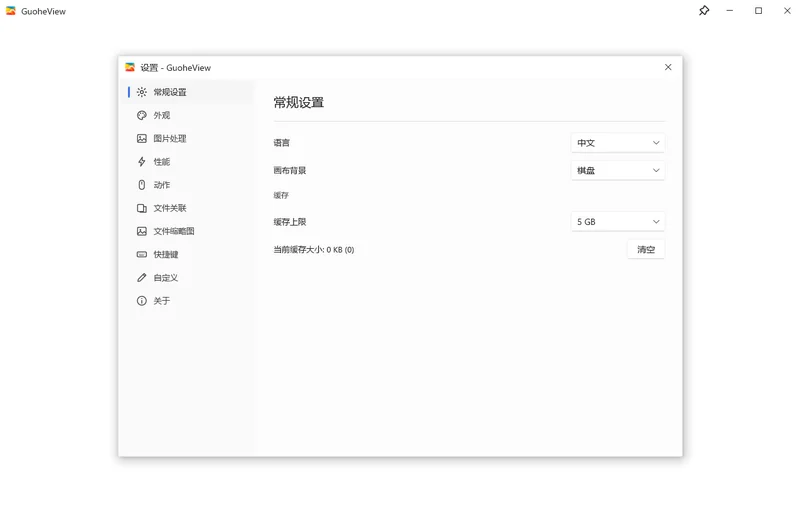This screenshot has height=510, width=800.
Task: Click GuoheView logo in settings dialog title
Action: [130, 67]
